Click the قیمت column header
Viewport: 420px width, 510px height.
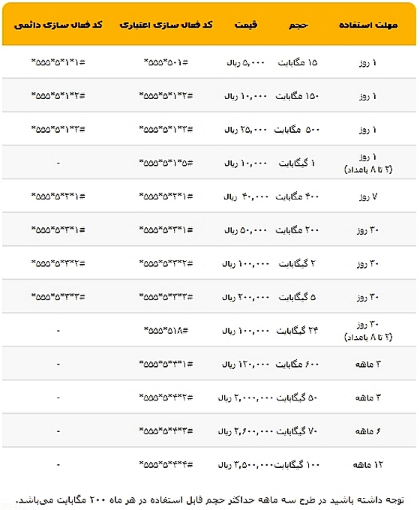click(x=245, y=25)
